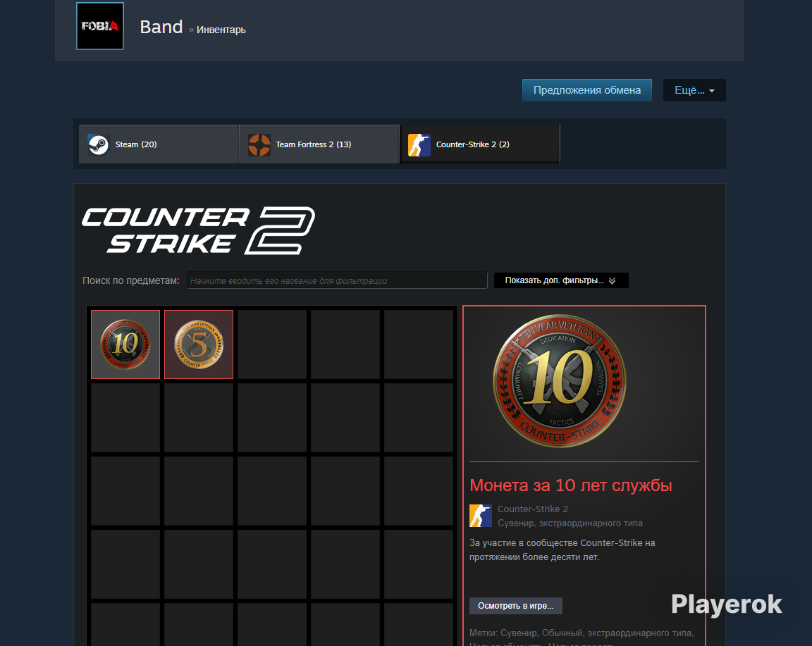
Task: Expand Показать доп. фильтры options
Action: pos(561,280)
